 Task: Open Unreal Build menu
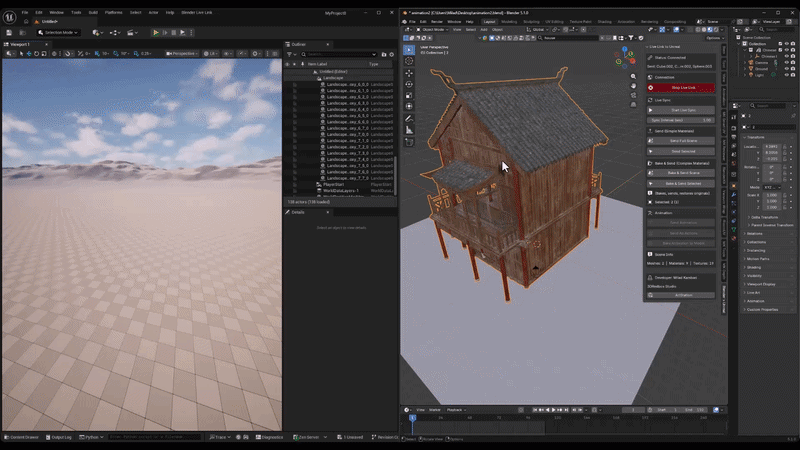[x=93, y=12]
